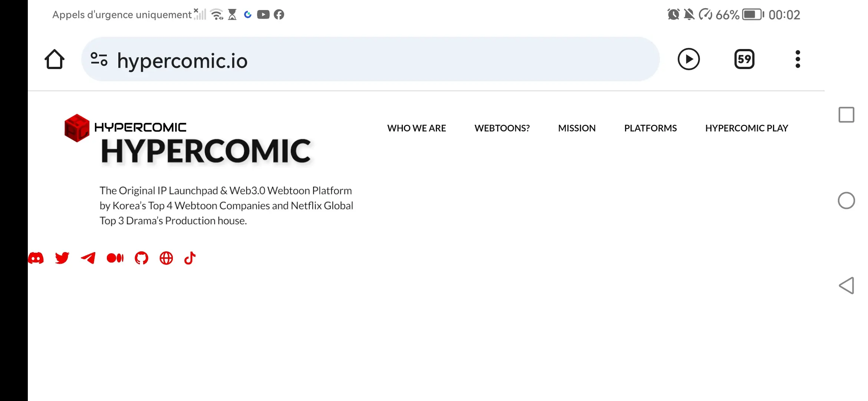Open the Discord social link
This screenshot has height=401, width=868.
(x=36, y=258)
